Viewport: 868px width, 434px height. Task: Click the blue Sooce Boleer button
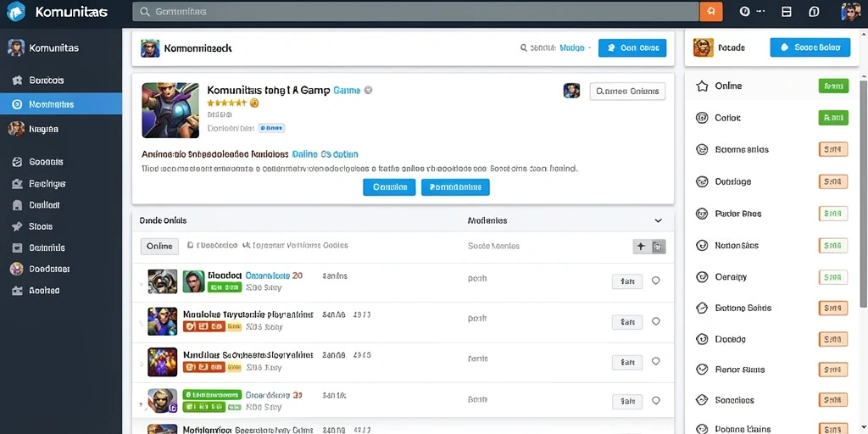pos(810,47)
